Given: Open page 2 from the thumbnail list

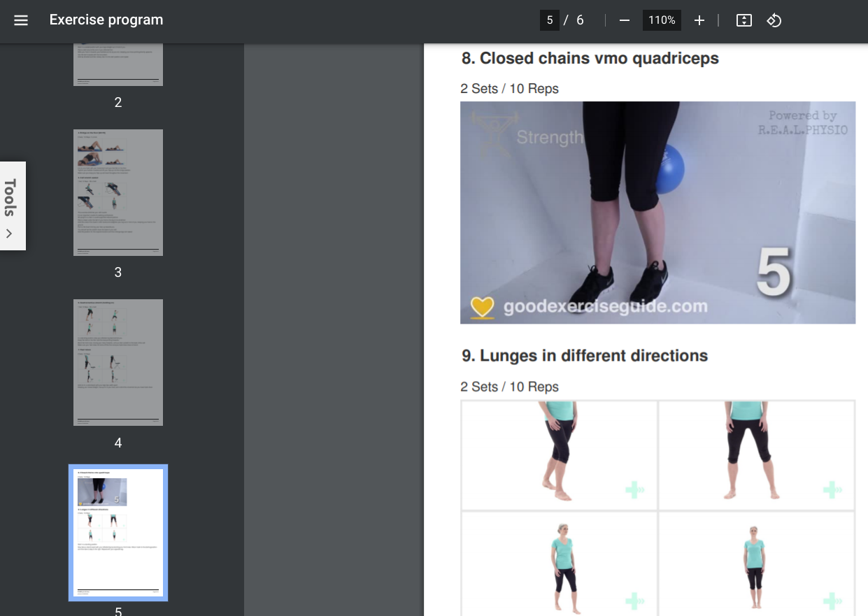Looking at the screenshot, I should (118, 63).
